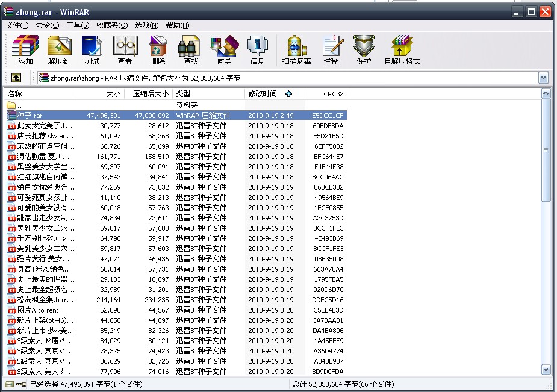Screen dimensions: 557x392
Task: Select file 獨佔動畫 夏川…
Action: coord(43,157)
